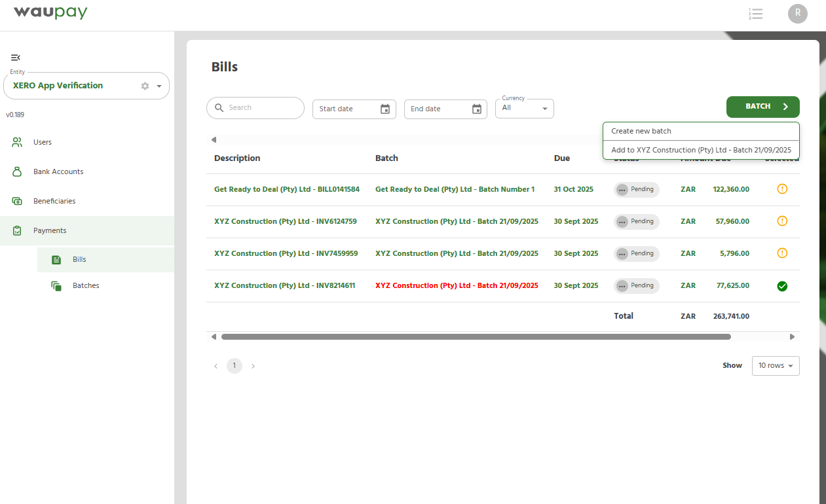The height and width of the screenshot is (504, 826).
Task: Go to previous page chevron
Action: (216, 366)
